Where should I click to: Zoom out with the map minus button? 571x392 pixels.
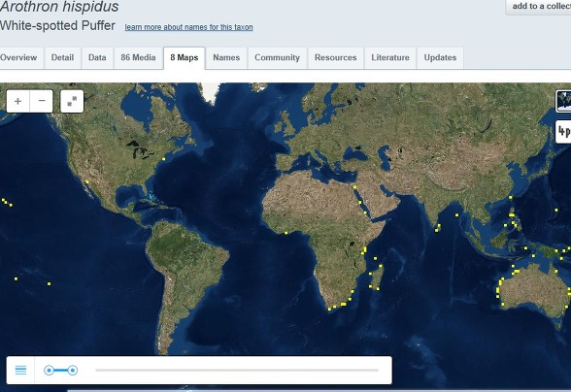(42, 101)
